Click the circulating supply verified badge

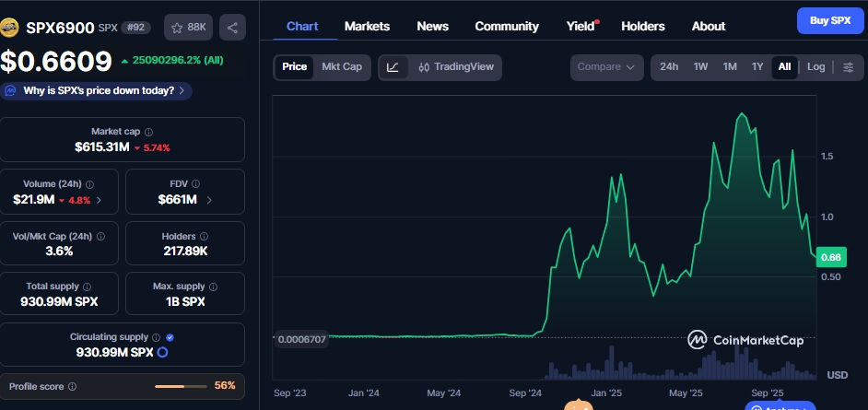[x=170, y=338]
